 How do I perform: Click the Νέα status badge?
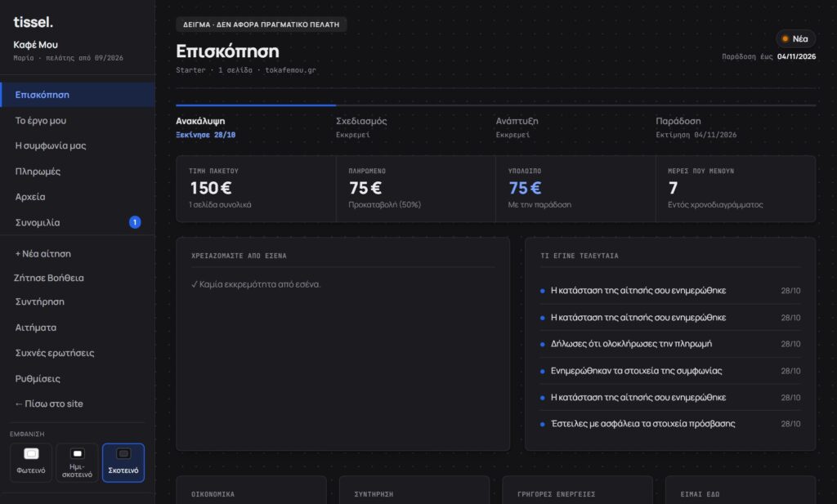(x=795, y=38)
